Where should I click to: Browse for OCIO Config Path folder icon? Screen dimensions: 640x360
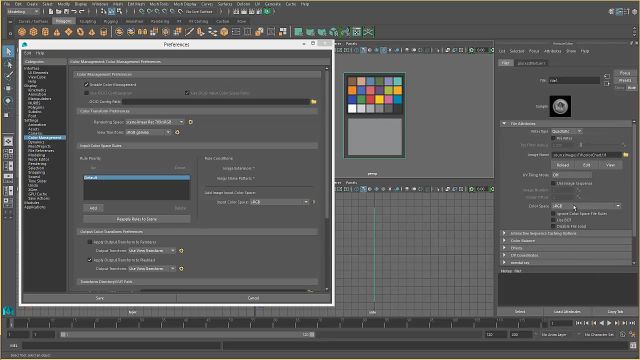tap(313, 101)
